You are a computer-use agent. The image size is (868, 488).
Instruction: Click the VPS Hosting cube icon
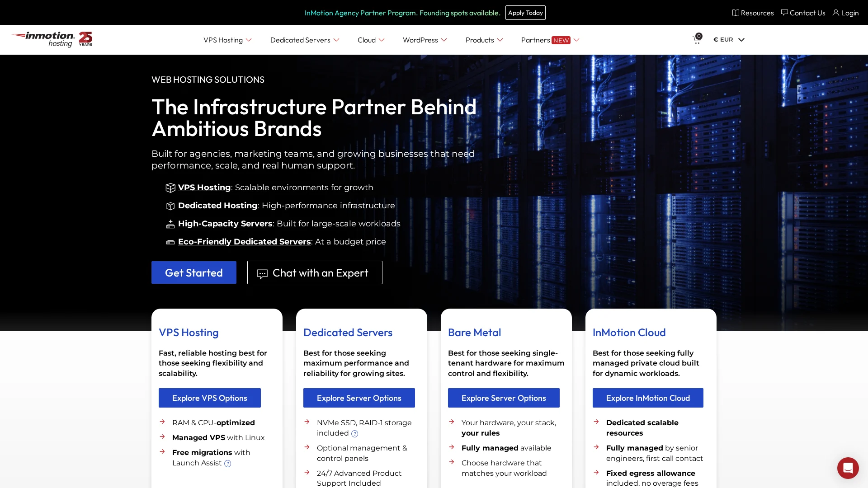tap(170, 188)
